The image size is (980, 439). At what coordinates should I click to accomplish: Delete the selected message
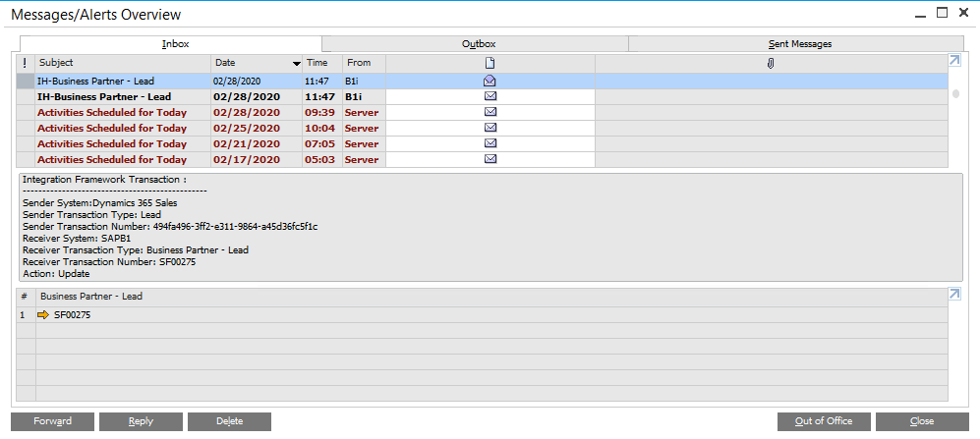pos(229,421)
